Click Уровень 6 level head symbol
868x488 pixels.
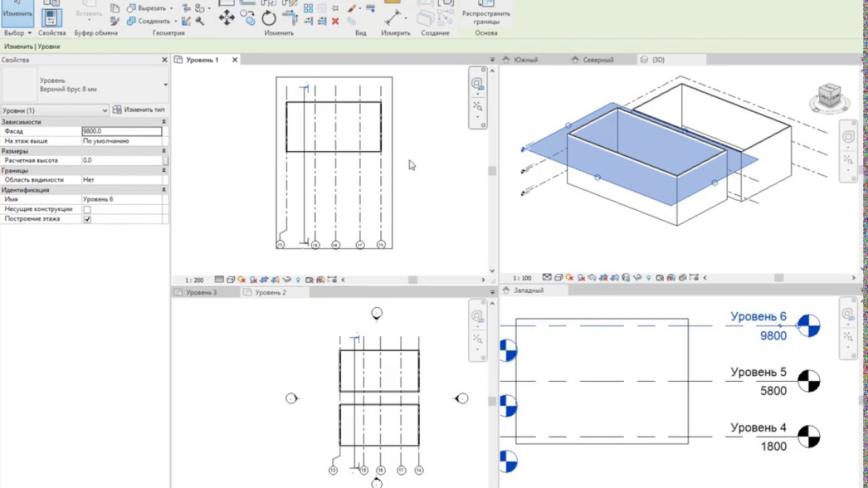pyautogui.click(x=808, y=325)
